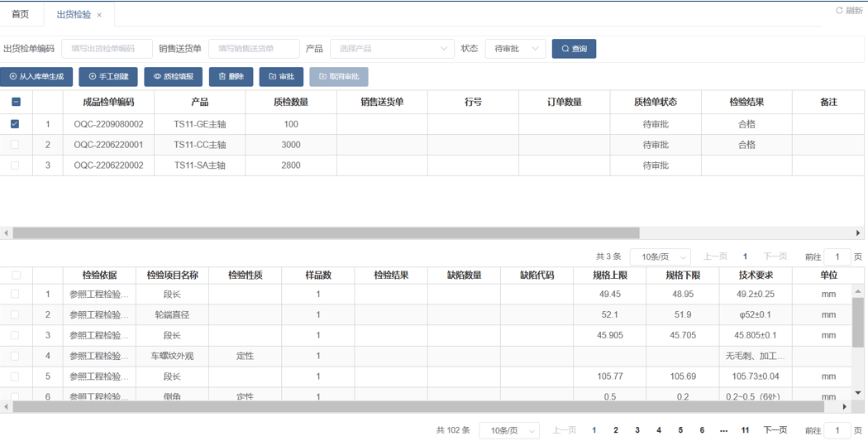Click the 审批 approve button
Image resolution: width=868 pixels, height=441 pixels.
(281, 76)
